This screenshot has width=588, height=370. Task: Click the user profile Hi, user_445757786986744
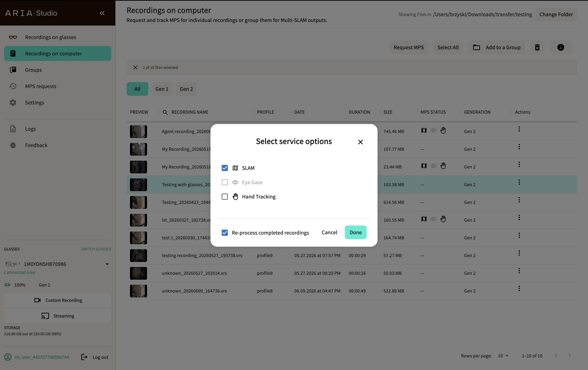37,357
